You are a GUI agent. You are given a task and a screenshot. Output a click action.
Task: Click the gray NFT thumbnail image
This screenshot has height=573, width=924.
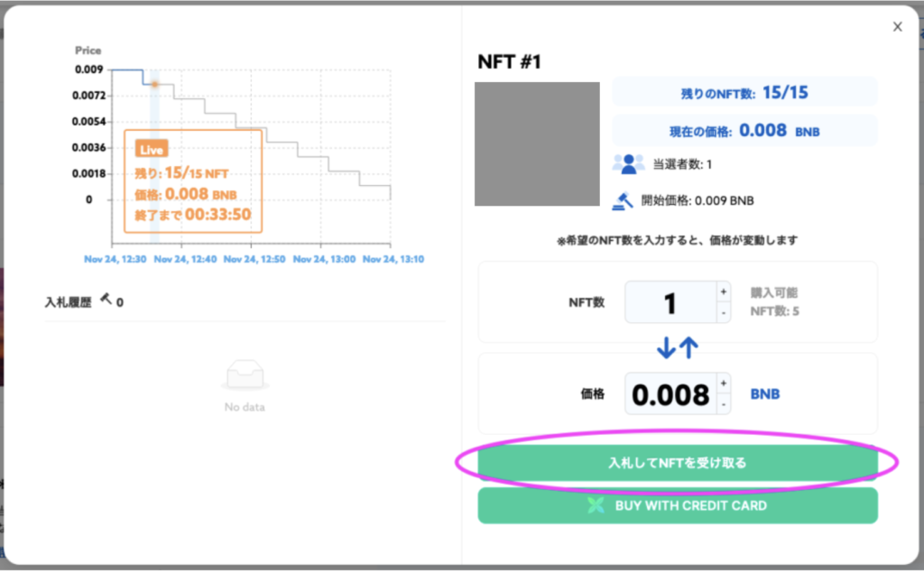pos(537,143)
